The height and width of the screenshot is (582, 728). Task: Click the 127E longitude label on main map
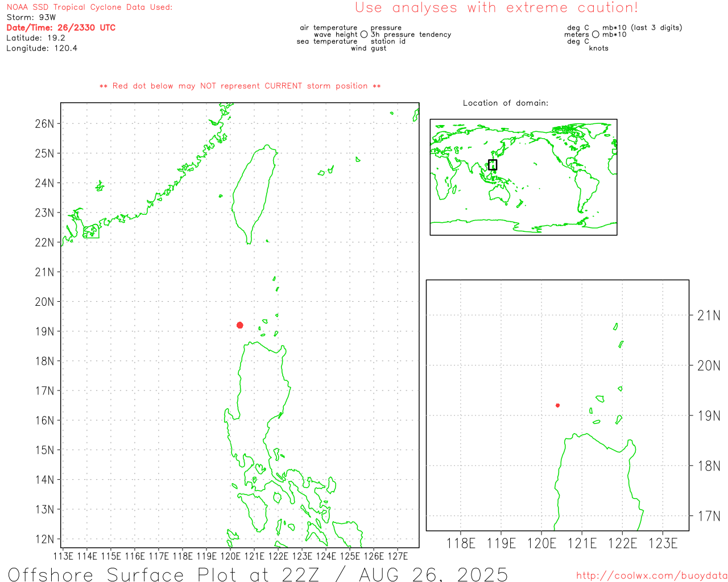398,556
